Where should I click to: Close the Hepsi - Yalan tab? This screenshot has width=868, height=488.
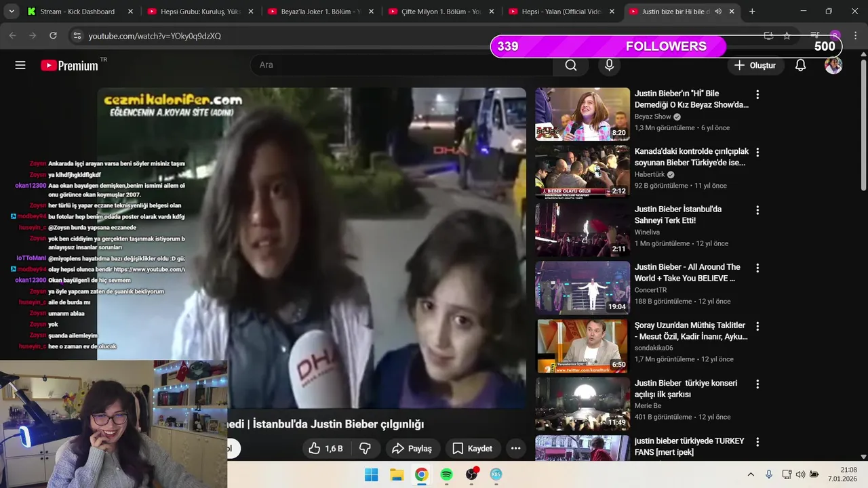point(612,12)
